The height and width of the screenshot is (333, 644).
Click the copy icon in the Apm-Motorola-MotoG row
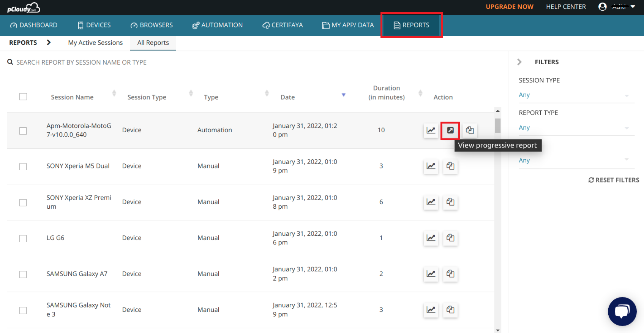tap(470, 130)
